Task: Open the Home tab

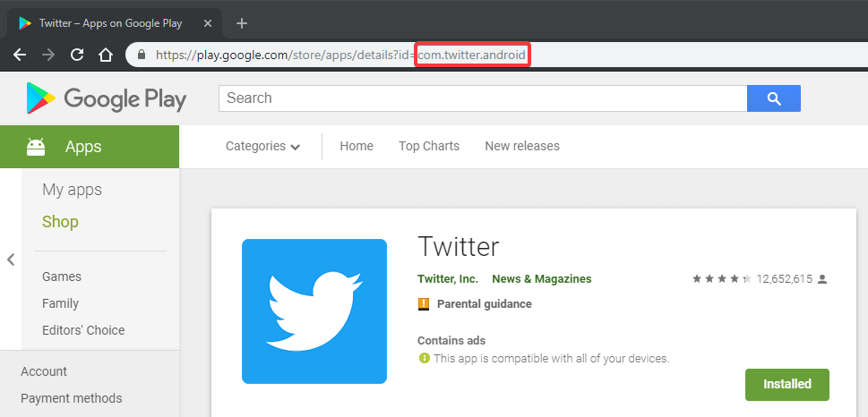Action: pyautogui.click(x=357, y=146)
